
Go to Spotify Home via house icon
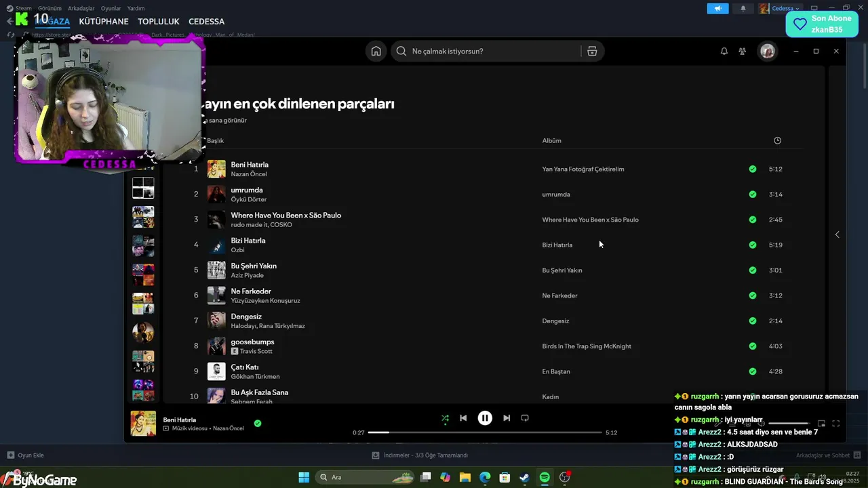tap(376, 52)
